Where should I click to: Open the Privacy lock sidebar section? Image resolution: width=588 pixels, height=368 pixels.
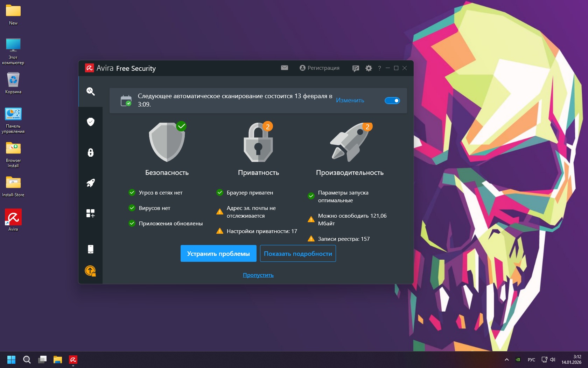(x=91, y=152)
